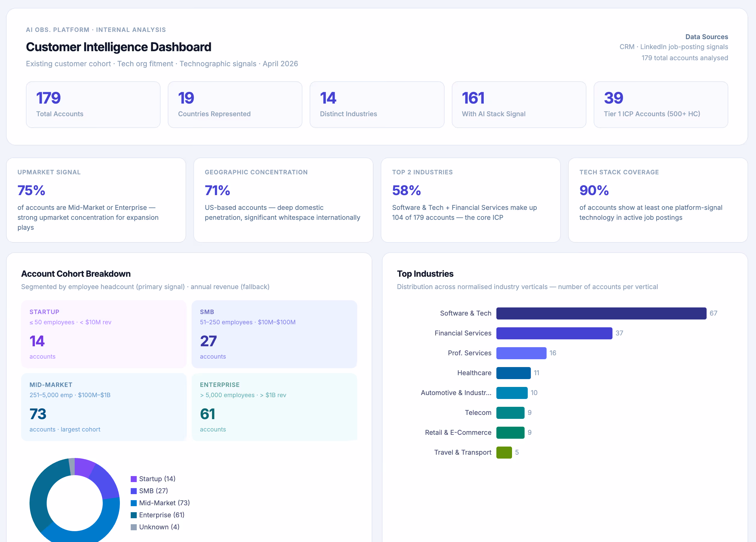The image size is (756, 542).
Task: Select the Healthcare bar
Action: pos(513,373)
